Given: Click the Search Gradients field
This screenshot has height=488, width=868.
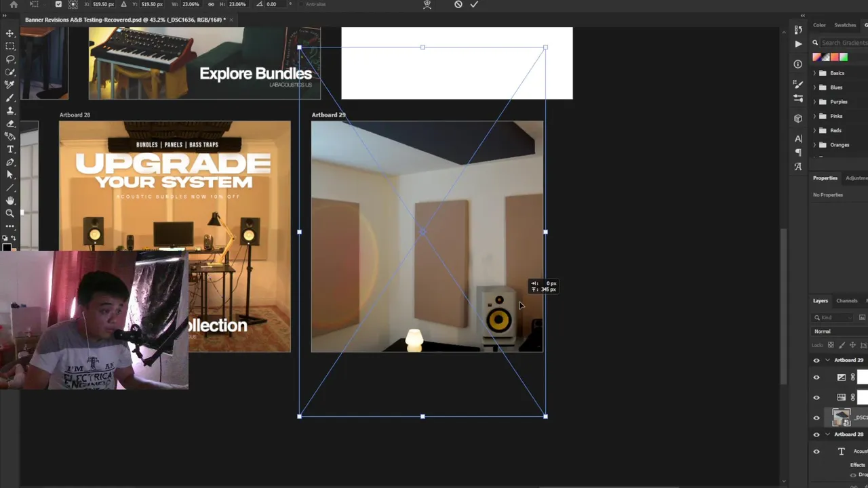Looking at the screenshot, I should coord(844,43).
